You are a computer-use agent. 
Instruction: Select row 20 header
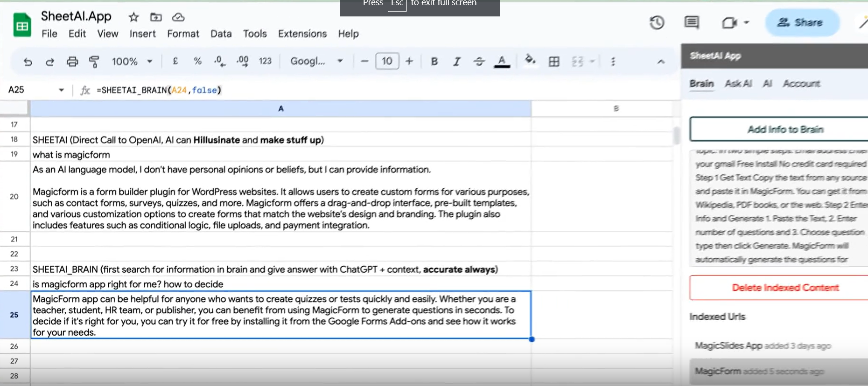point(14,197)
